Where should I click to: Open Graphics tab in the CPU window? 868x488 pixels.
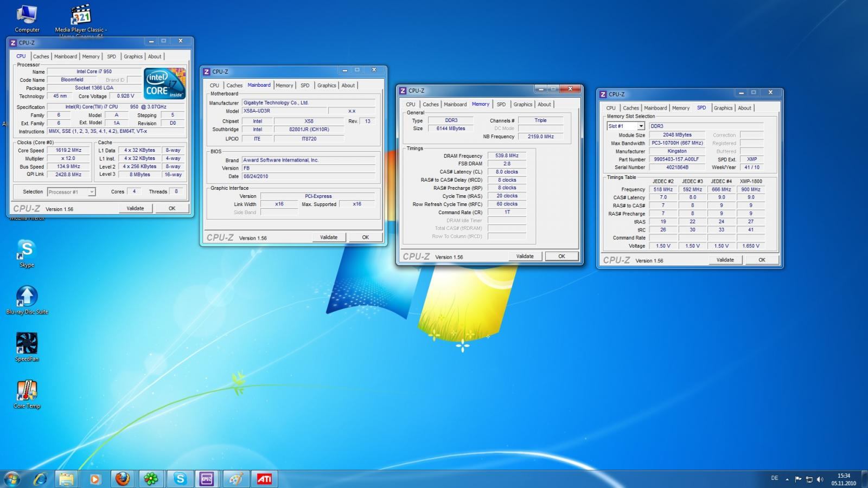133,56
